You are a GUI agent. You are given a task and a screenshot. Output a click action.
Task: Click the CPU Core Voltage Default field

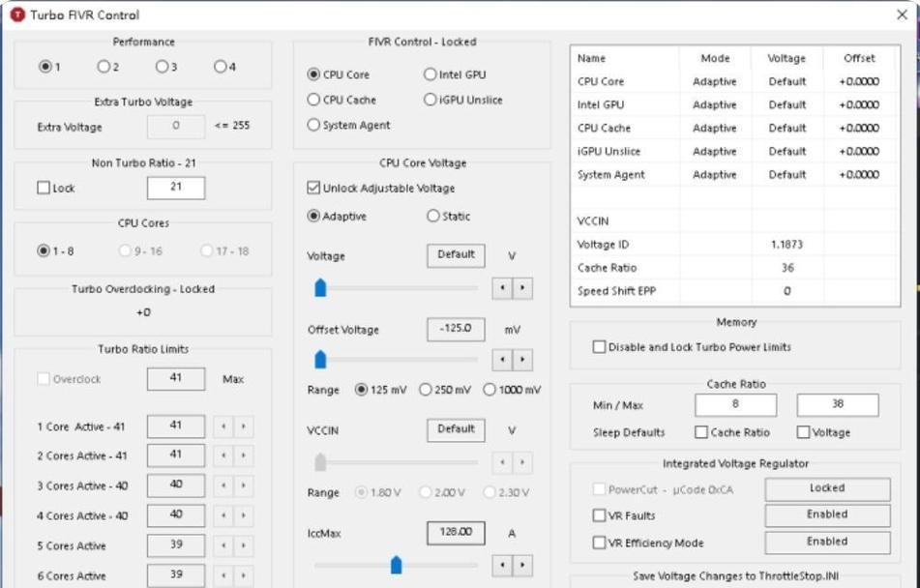click(456, 256)
